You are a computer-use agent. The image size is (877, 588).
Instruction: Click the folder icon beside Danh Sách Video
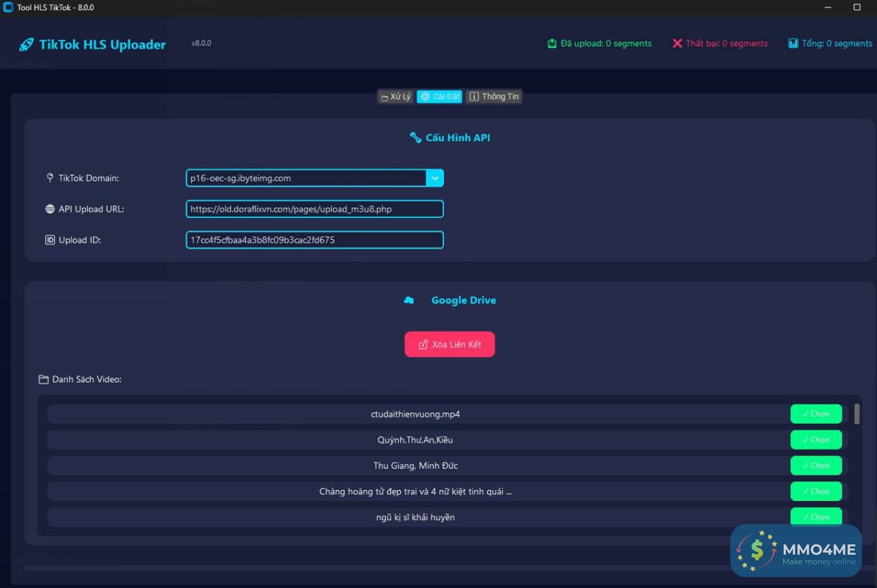coord(43,379)
